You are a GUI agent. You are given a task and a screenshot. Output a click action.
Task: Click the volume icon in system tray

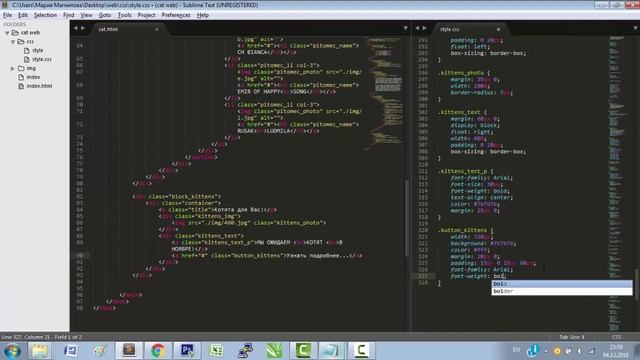click(x=580, y=351)
